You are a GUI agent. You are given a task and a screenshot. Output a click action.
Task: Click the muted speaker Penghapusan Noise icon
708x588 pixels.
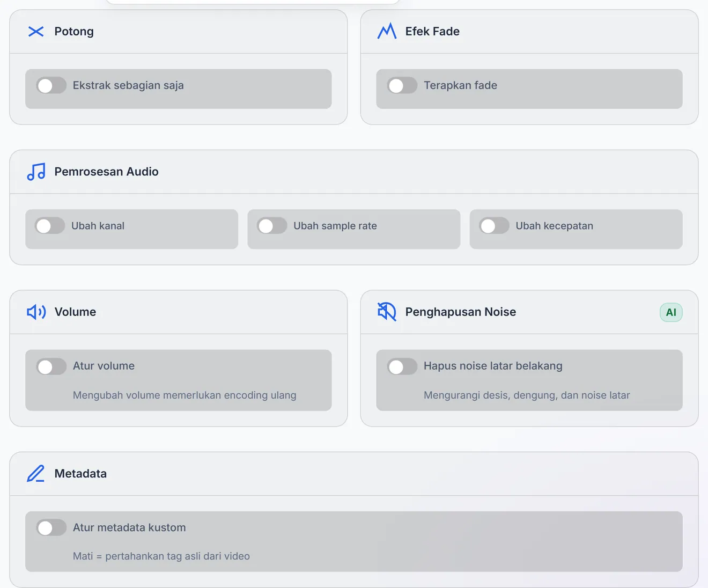387,312
